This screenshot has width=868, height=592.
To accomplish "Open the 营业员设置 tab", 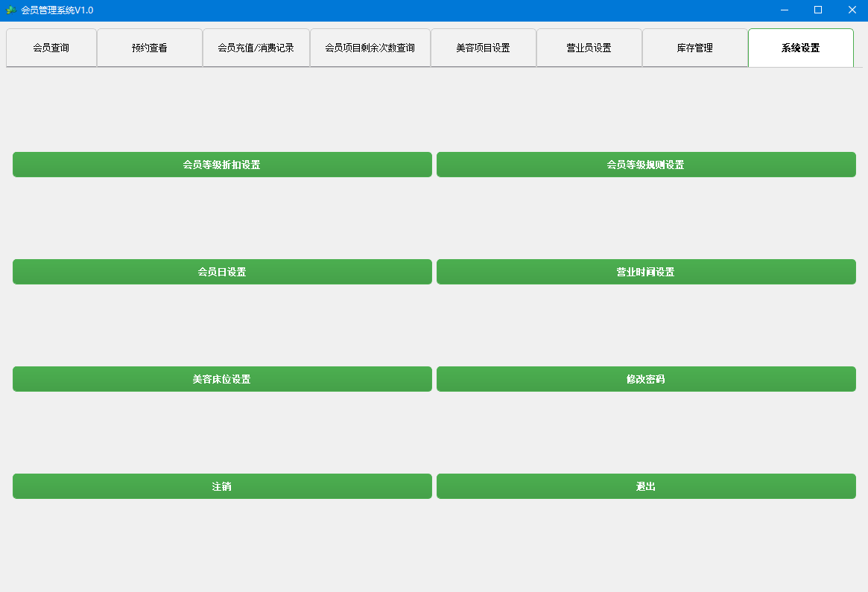I will click(589, 47).
